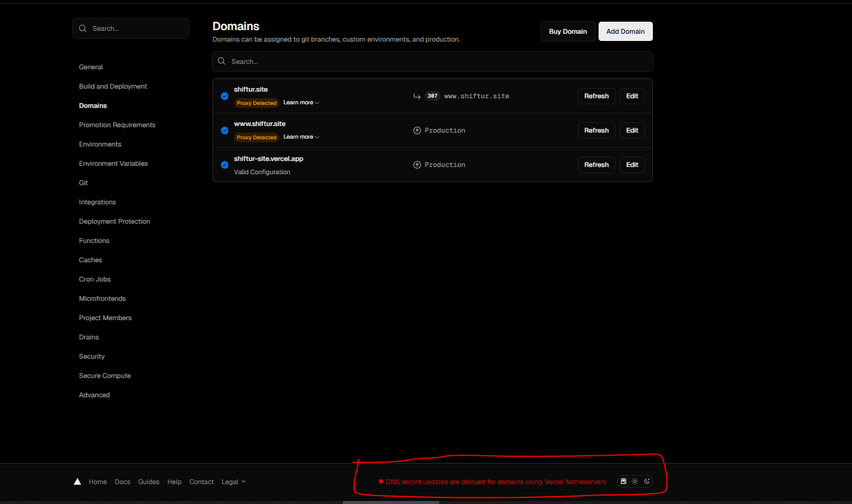Open Contact link in footer
The image size is (852, 504).
[202, 482]
